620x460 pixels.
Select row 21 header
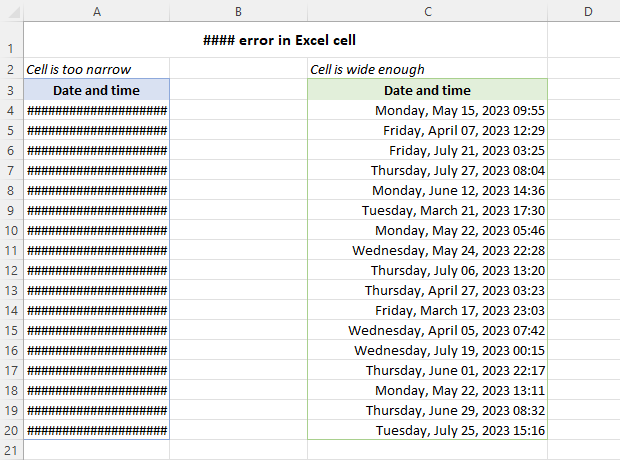pyautogui.click(x=11, y=450)
